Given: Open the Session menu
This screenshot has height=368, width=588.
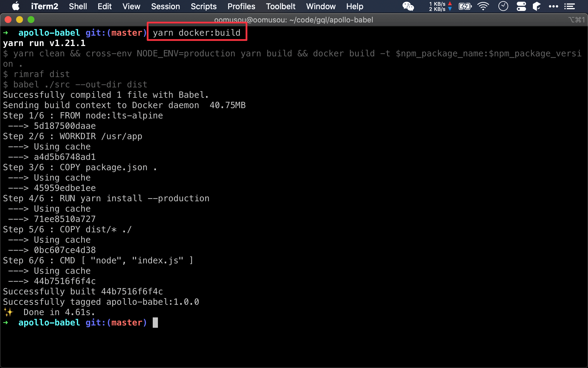Looking at the screenshot, I should click(165, 6).
